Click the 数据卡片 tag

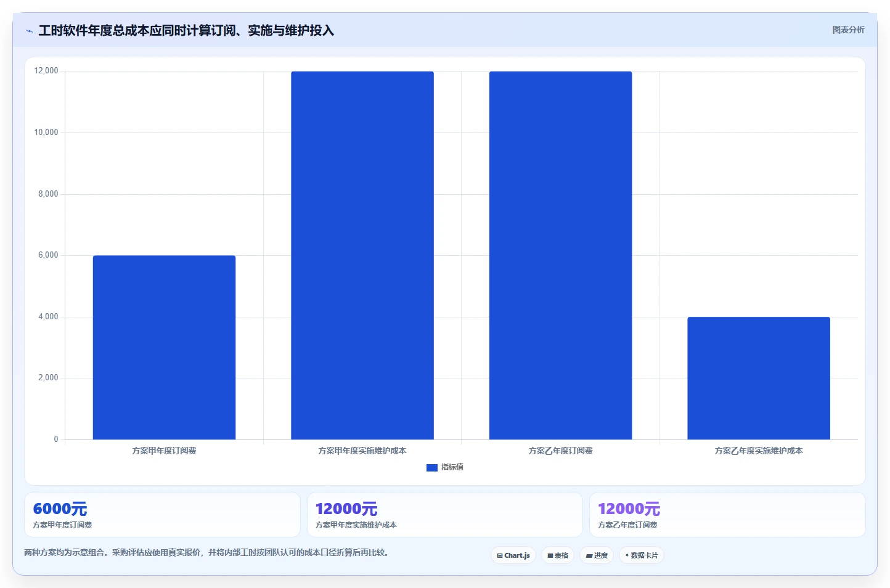point(642,555)
